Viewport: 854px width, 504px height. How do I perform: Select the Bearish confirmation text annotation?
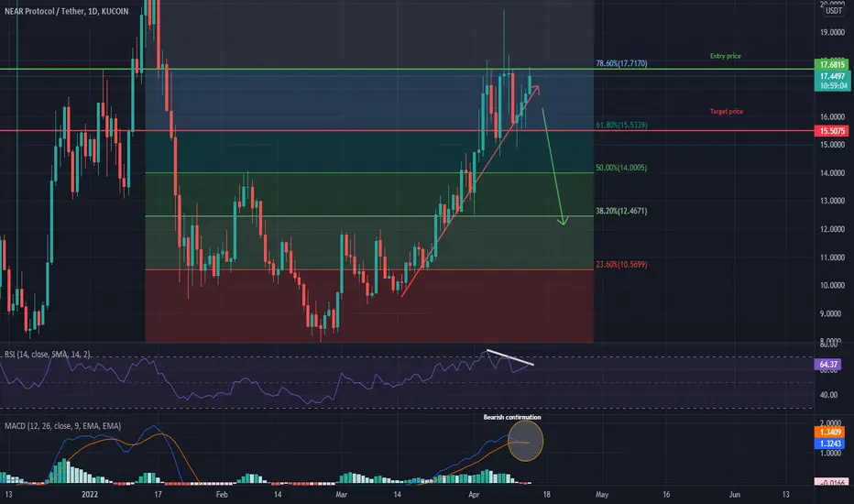(512, 417)
